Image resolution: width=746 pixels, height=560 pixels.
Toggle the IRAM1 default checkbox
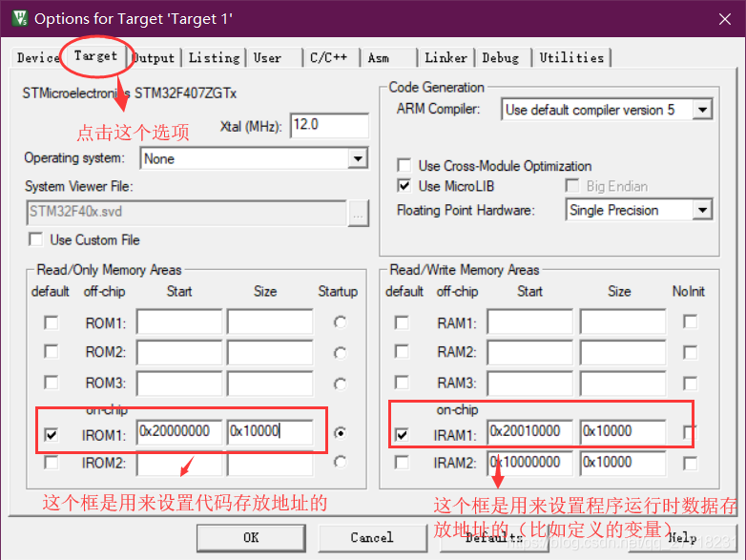402,434
